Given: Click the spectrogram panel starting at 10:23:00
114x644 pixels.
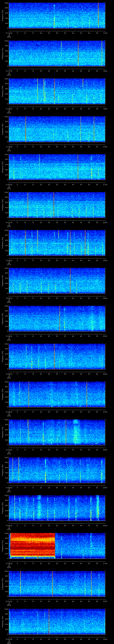Looking at the screenshot, I should 57,281.
